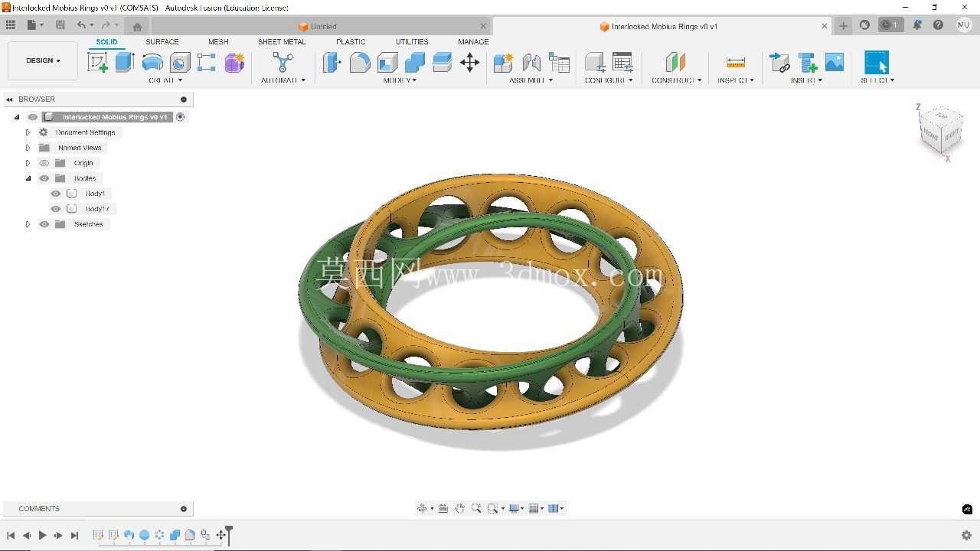This screenshot has width=980, height=551.
Task: Switch to the Untitled document tab
Action: coord(318,26)
